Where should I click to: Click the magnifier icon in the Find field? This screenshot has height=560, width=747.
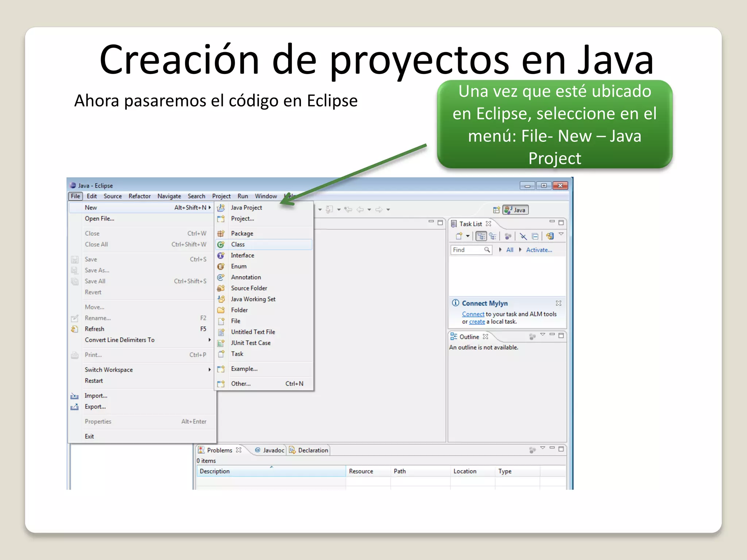click(x=487, y=250)
